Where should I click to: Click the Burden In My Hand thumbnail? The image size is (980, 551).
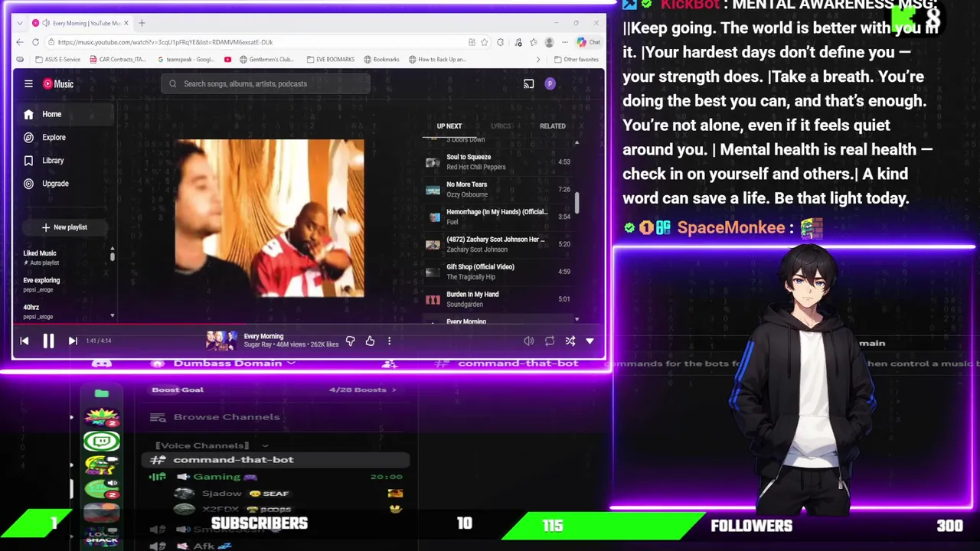click(433, 299)
